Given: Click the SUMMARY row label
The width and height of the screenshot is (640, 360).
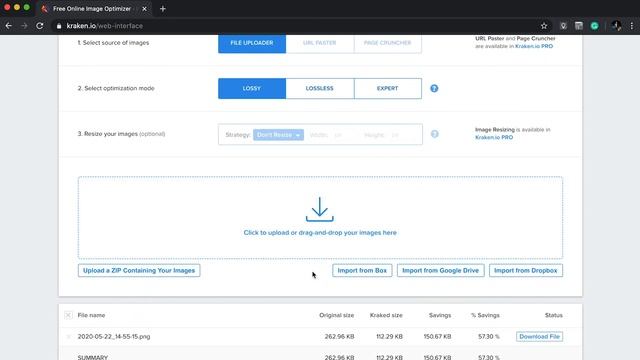Looking at the screenshot, I should pyautogui.click(x=93, y=357).
